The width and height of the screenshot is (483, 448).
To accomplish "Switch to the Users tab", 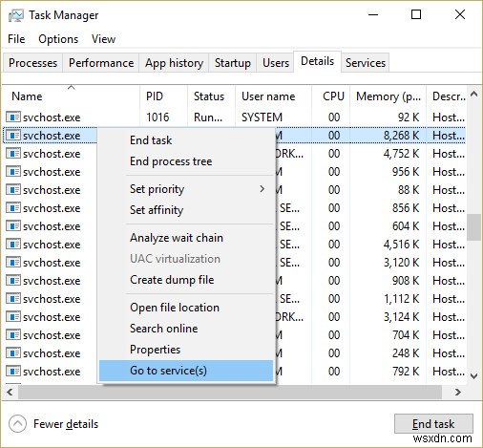I will [276, 63].
